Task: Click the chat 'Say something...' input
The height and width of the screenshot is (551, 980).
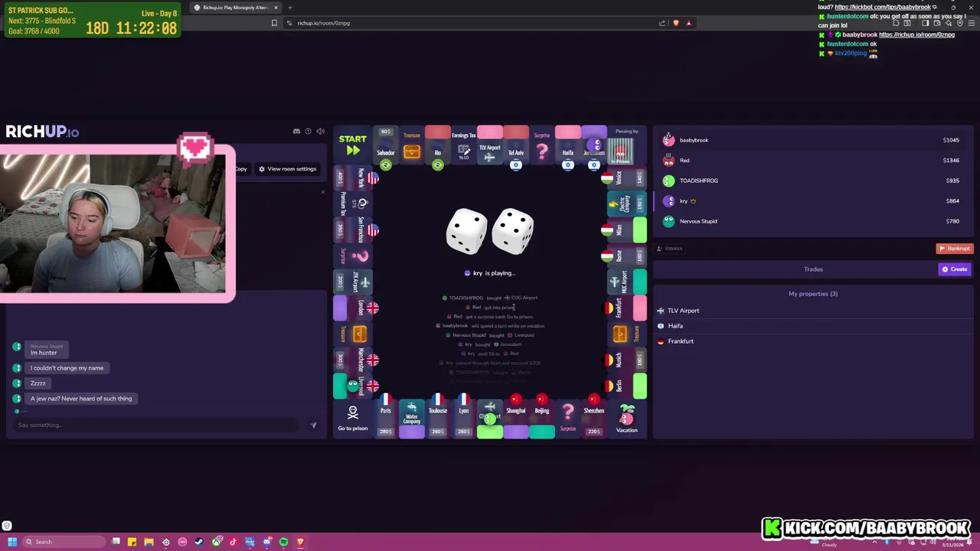Action: coord(157,425)
